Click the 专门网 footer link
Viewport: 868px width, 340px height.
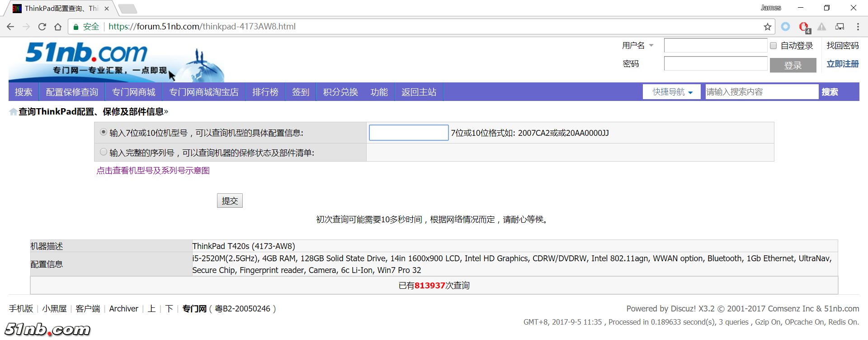(x=194, y=309)
